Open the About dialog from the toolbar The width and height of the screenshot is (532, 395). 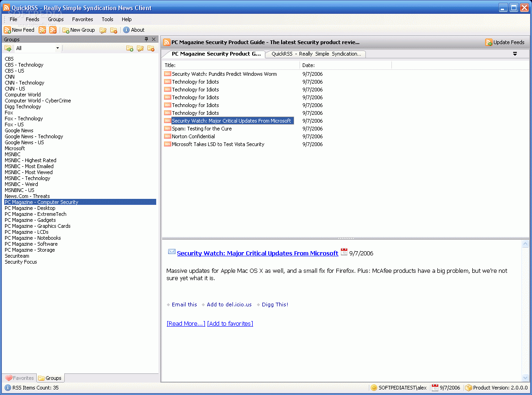134,30
